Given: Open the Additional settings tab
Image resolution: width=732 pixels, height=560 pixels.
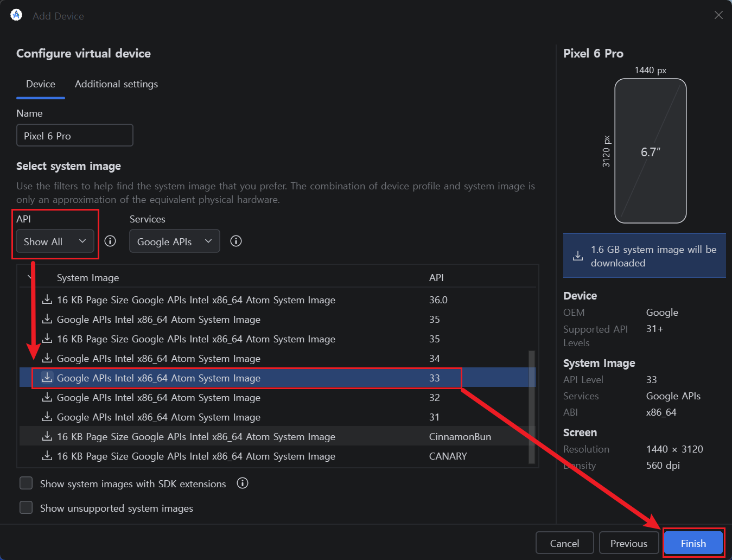Looking at the screenshot, I should point(117,84).
